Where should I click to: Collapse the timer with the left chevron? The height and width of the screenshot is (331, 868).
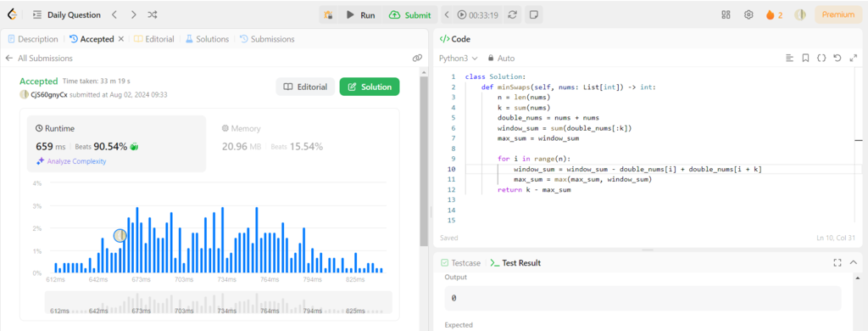pyautogui.click(x=448, y=15)
